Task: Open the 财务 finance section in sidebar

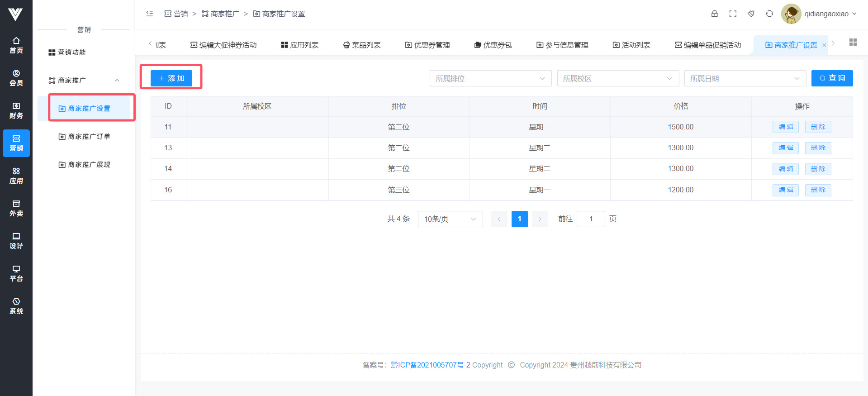Action: [x=16, y=110]
